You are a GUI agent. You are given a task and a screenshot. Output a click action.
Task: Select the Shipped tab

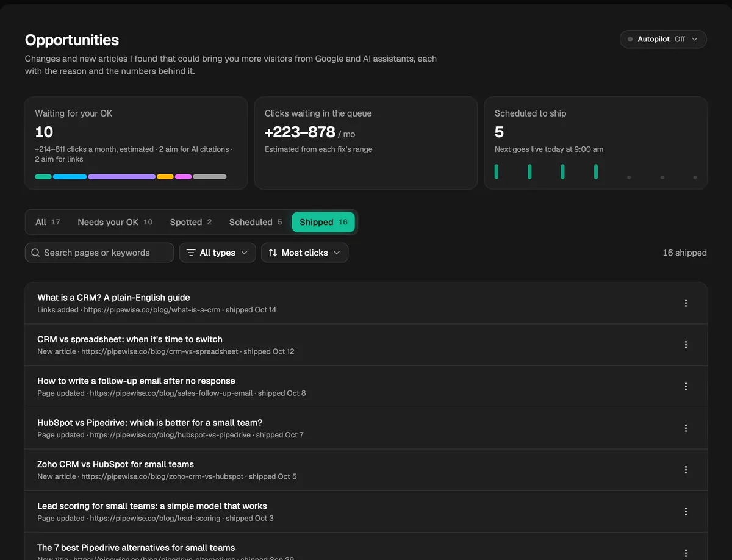(323, 222)
